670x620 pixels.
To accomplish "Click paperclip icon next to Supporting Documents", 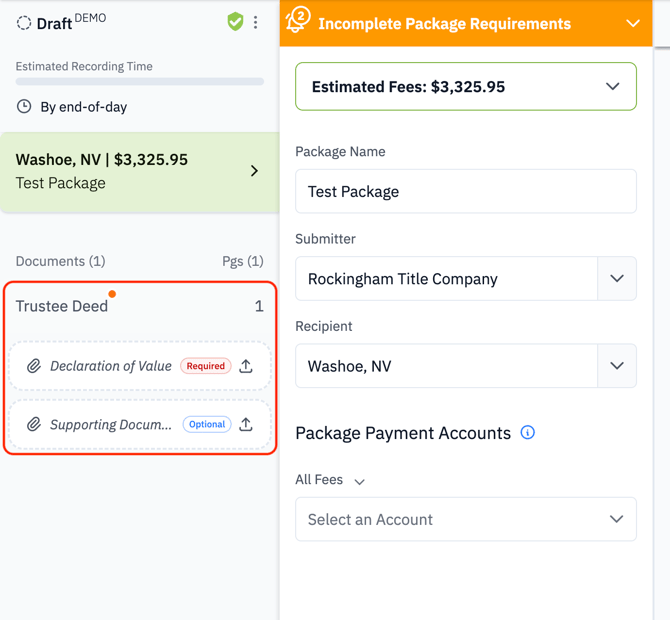I will [x=34, y=425].
